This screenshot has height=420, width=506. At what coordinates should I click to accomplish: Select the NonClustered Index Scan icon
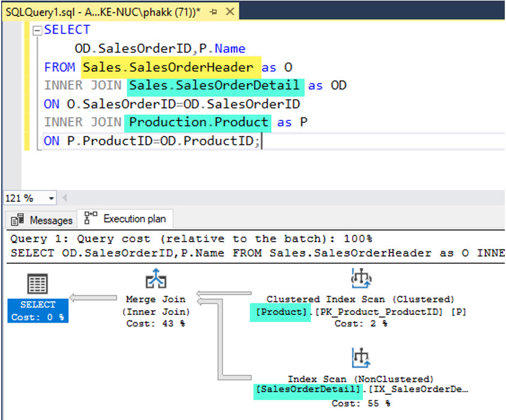coord(361,358)
